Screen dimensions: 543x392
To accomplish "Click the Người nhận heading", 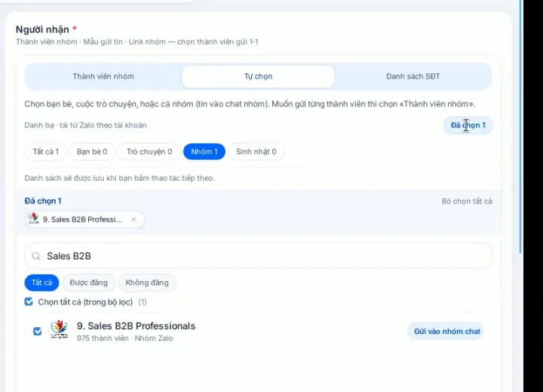I will (42, 29).
